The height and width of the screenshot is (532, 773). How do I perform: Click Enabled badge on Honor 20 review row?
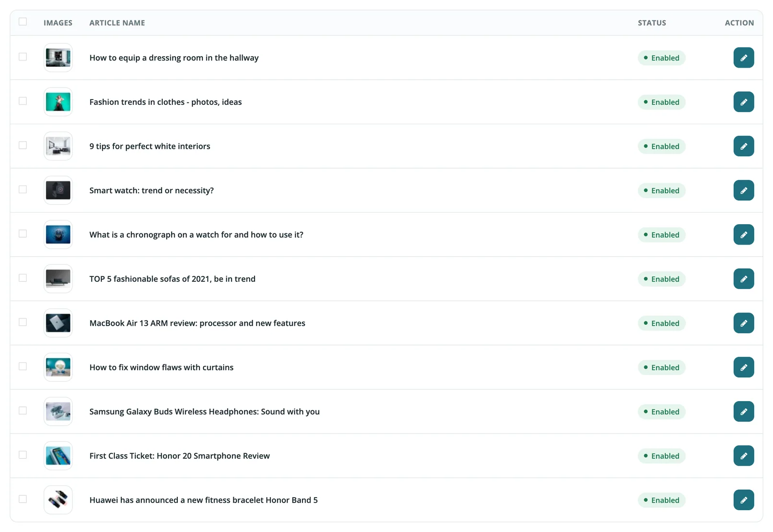(661, 456)
